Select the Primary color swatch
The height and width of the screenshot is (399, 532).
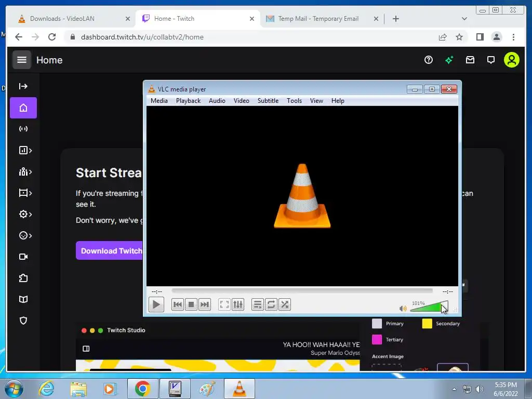click(x=377, y=323)
